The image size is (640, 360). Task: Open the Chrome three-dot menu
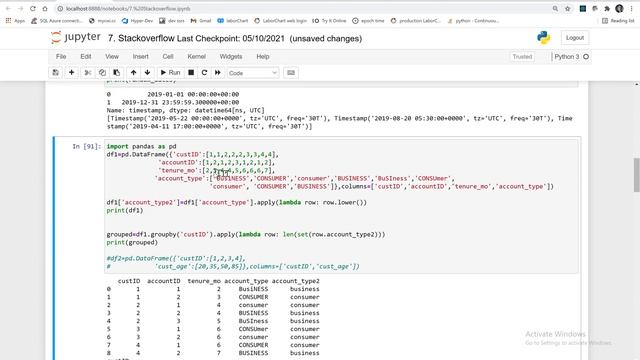pos(631,9)
